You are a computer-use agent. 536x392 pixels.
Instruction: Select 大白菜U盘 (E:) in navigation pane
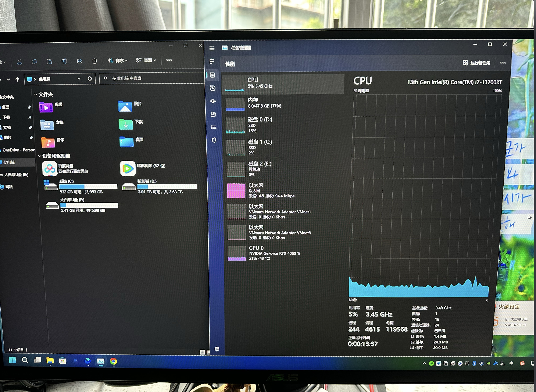click(16, 175)
